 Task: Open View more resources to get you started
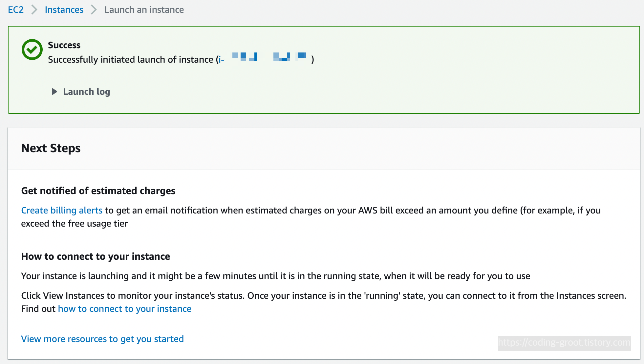point(102,339)
